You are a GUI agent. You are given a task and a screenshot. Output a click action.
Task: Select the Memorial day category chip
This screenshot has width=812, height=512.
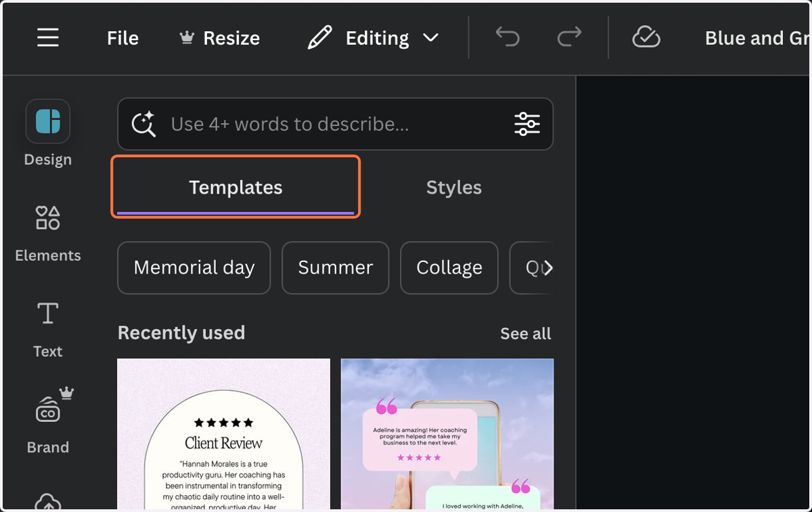[194, 268]
